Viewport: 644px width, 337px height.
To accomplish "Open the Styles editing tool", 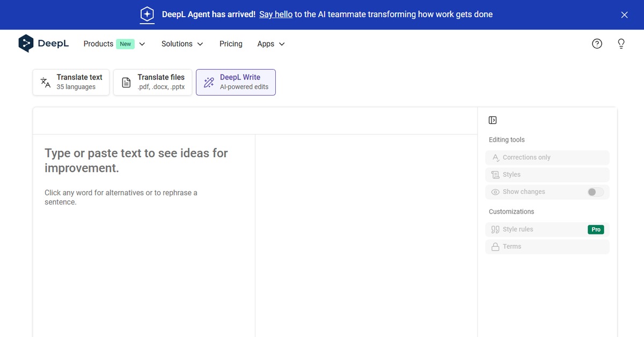I will [x=547, y=175].
